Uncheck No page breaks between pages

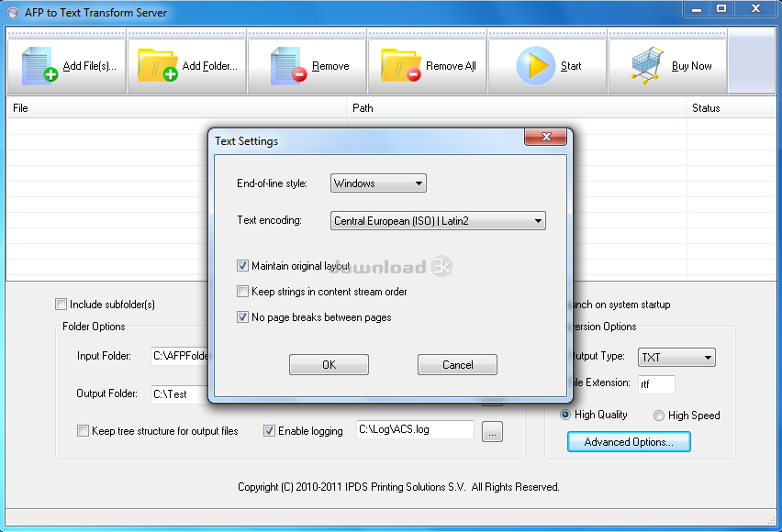click(x=242, y=317)
